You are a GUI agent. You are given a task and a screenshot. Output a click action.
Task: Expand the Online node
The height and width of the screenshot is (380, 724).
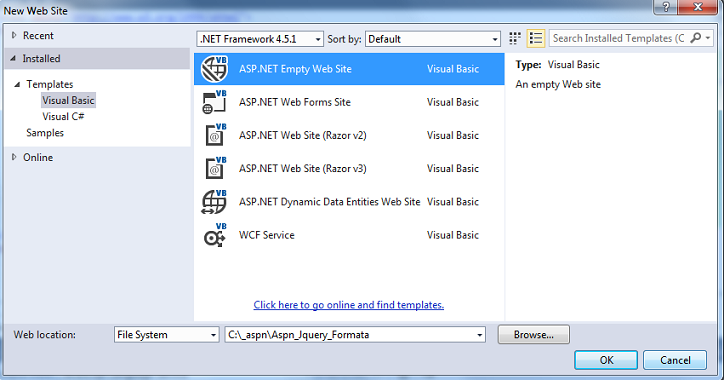pos(14,157)
